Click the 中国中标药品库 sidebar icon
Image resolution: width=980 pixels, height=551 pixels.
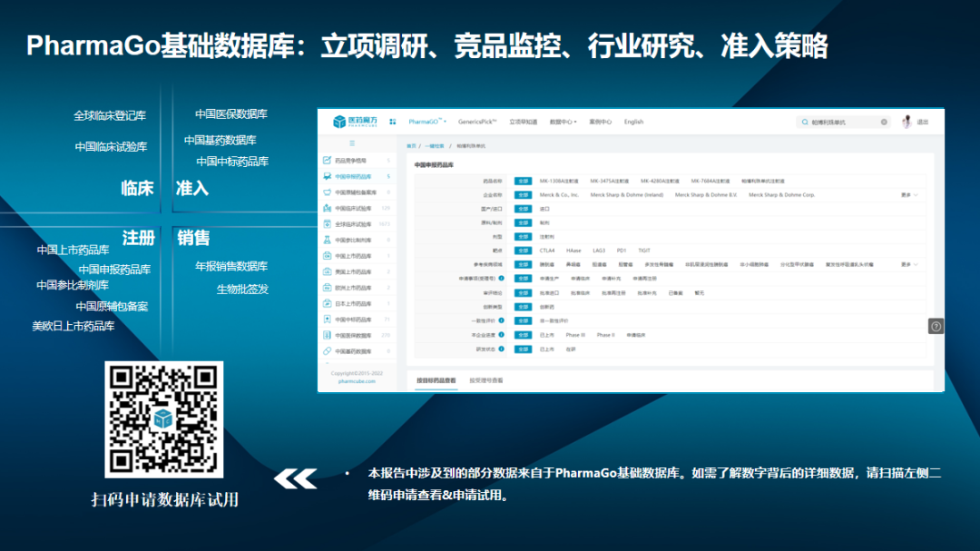[327, 319]
